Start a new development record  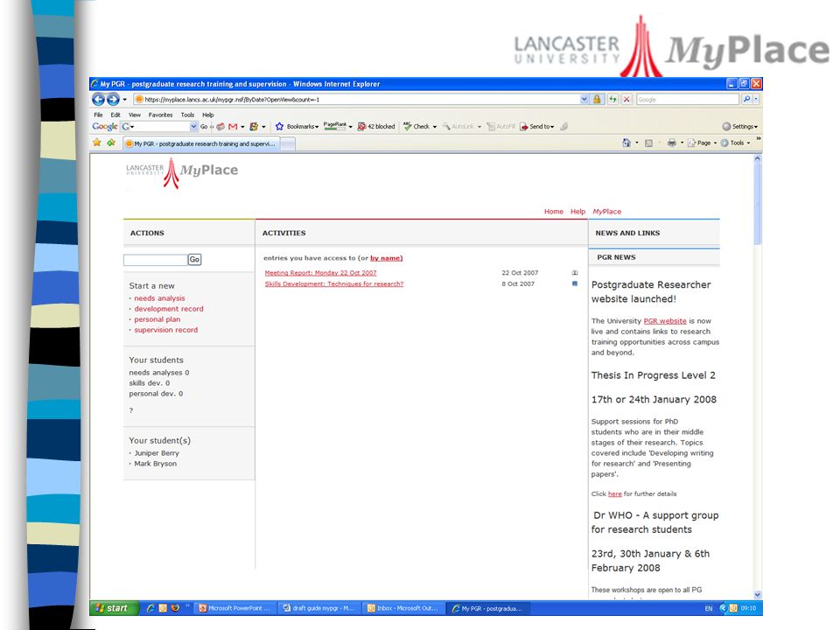coord(169,309)
